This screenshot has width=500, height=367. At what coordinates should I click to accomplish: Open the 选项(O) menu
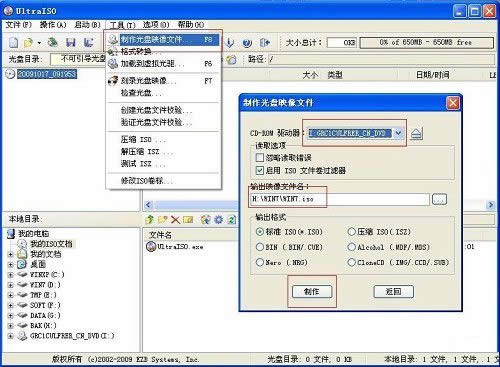click(x=156, y=25)
